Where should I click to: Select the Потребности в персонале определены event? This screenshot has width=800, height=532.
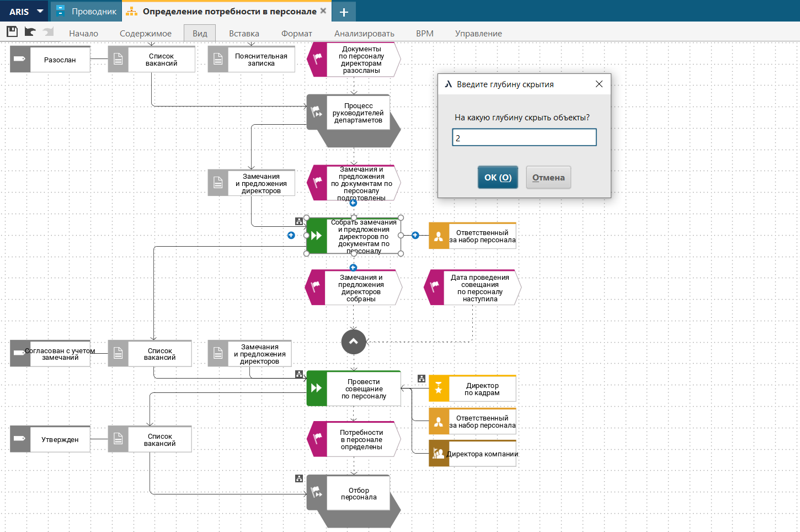tap(354, 439)
